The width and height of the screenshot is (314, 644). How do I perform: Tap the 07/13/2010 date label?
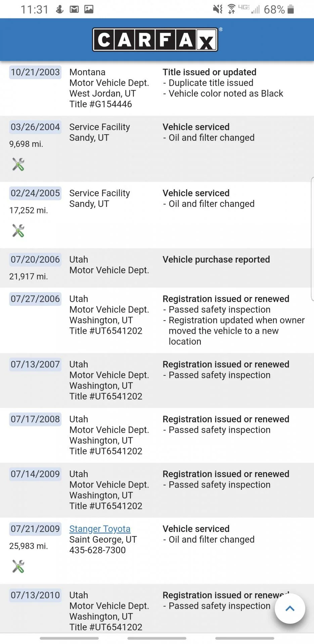[x=35, y=595]
